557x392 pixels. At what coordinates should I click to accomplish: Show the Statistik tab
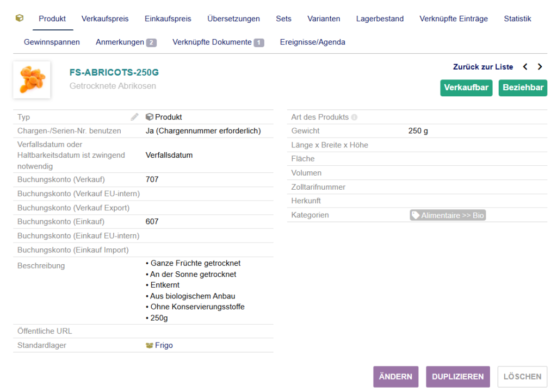tap(517, 18)
